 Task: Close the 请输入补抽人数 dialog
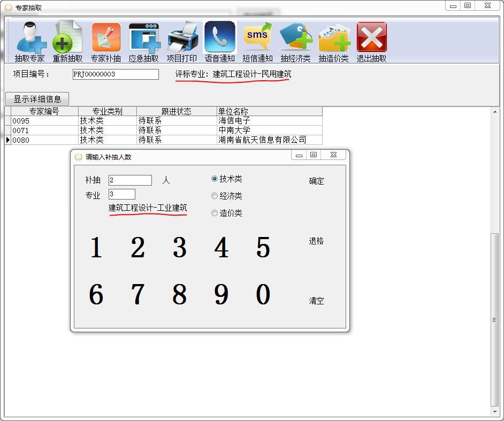pos(334,155)
